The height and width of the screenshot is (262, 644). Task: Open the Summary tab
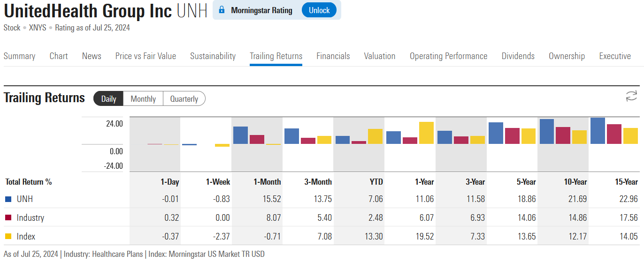coord(19,56)
